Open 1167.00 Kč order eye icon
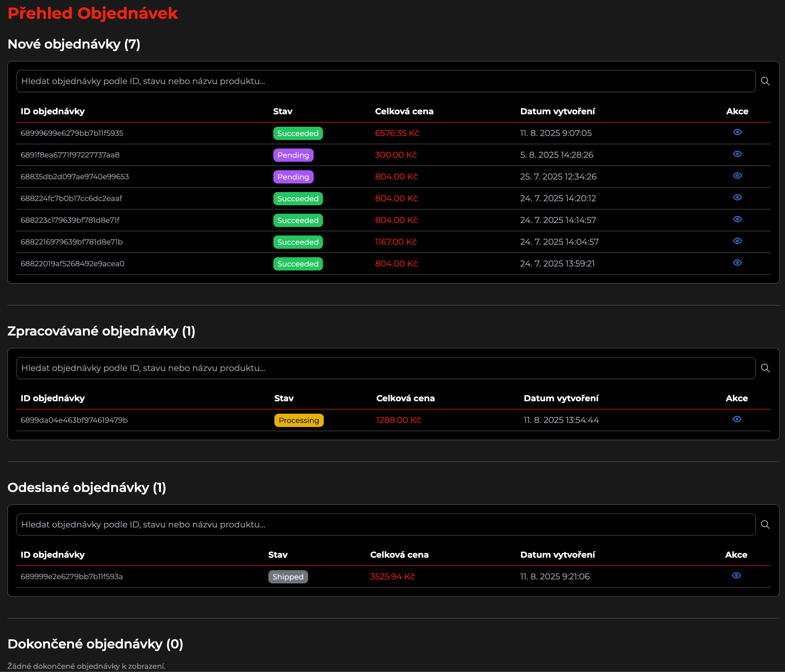 [x=737, y=241]
